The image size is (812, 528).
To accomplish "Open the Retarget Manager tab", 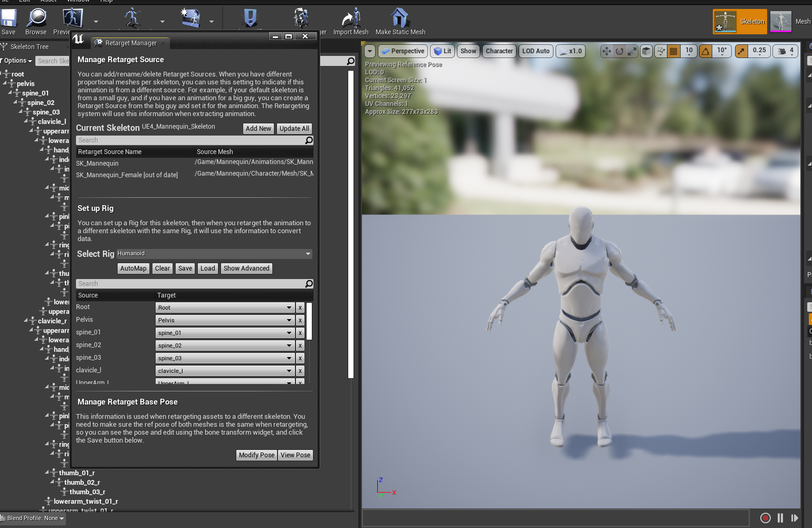I will tap(130, 43).
